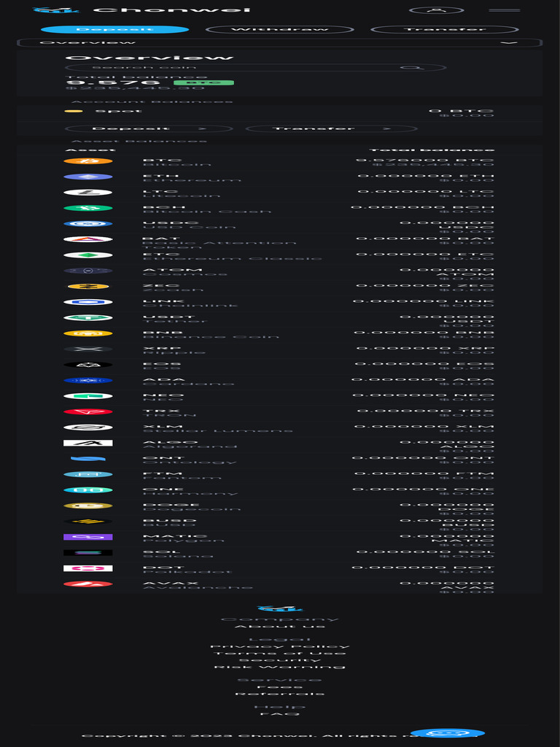Click the Binance Coin BNB icon
This screenshot has height=747, width=560.
coord(88,333)
